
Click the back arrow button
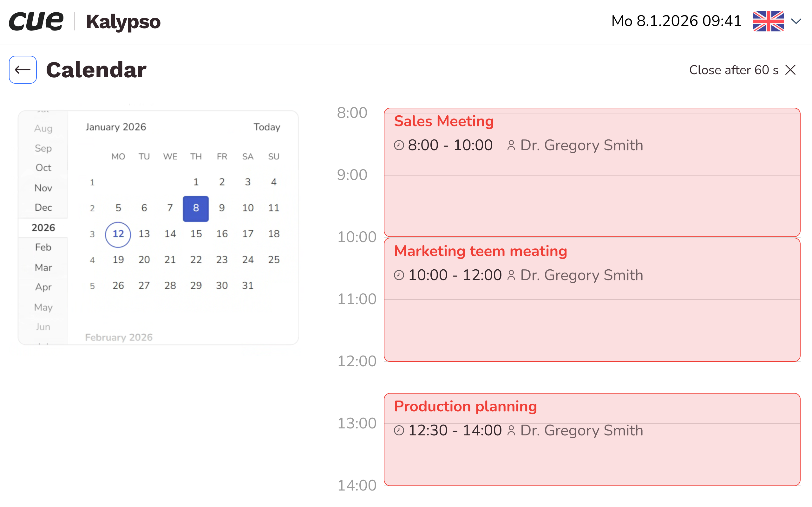click(23, 70)
